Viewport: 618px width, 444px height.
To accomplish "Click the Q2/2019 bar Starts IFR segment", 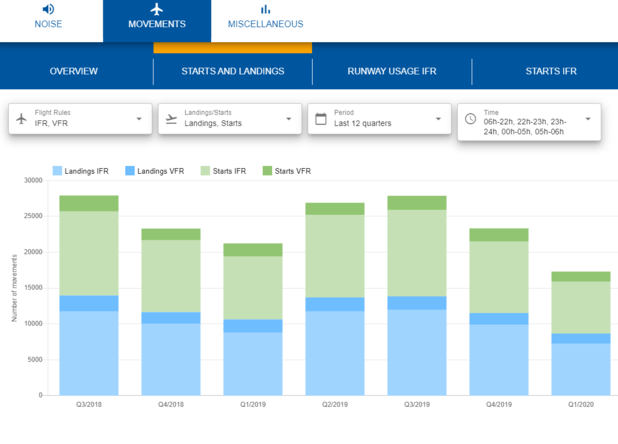I will (335, 256).
